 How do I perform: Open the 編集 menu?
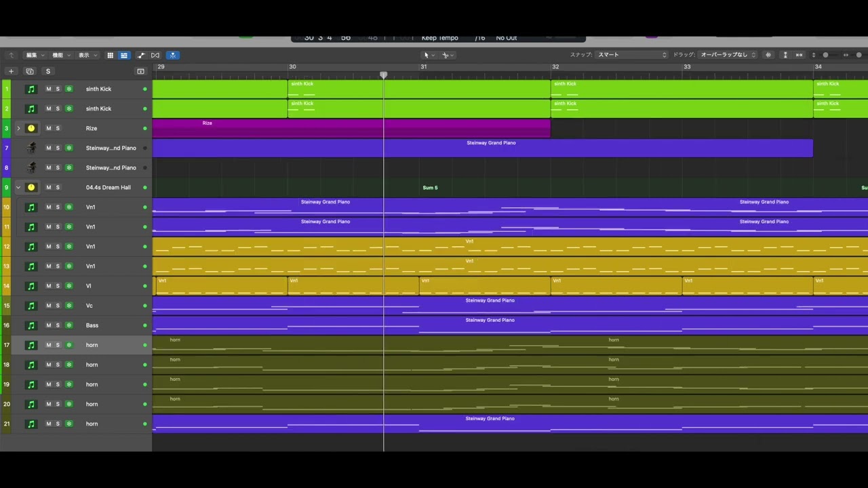(35, 55)
